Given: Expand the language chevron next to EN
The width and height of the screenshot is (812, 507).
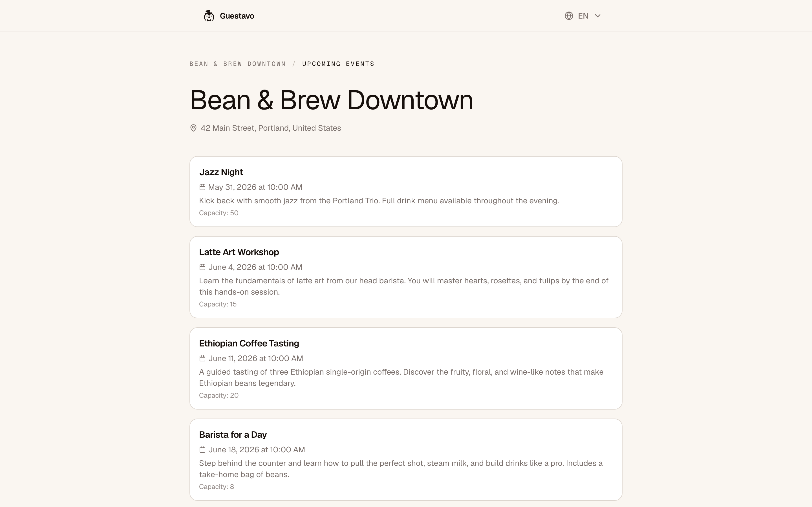Looking at the screenshot, I should click(x=598, y=16).
